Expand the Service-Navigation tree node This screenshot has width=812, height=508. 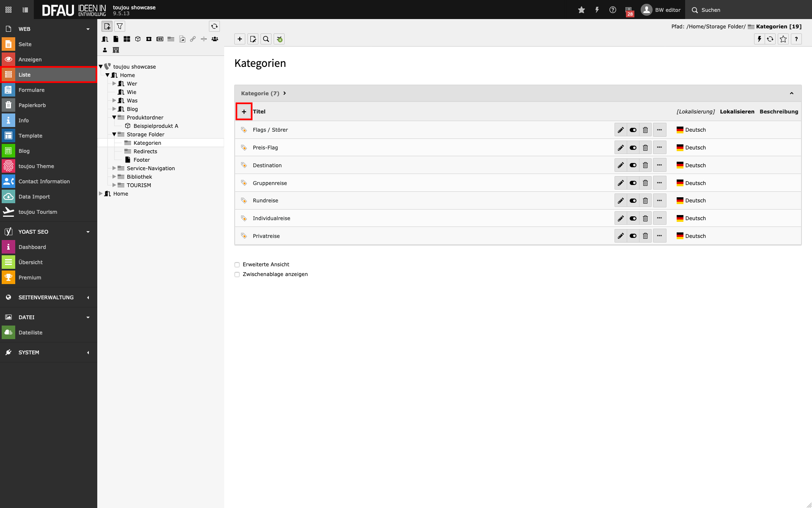pos(114,168)
